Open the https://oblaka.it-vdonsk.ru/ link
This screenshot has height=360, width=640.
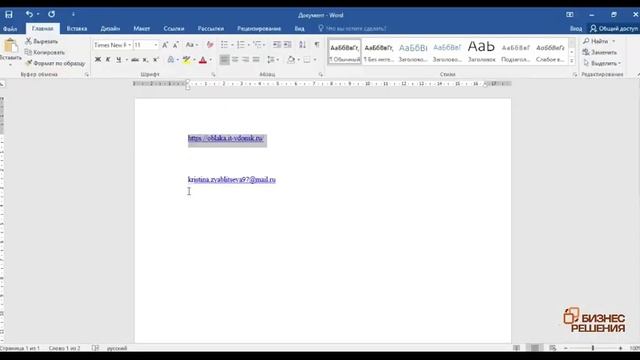point(226,138)
